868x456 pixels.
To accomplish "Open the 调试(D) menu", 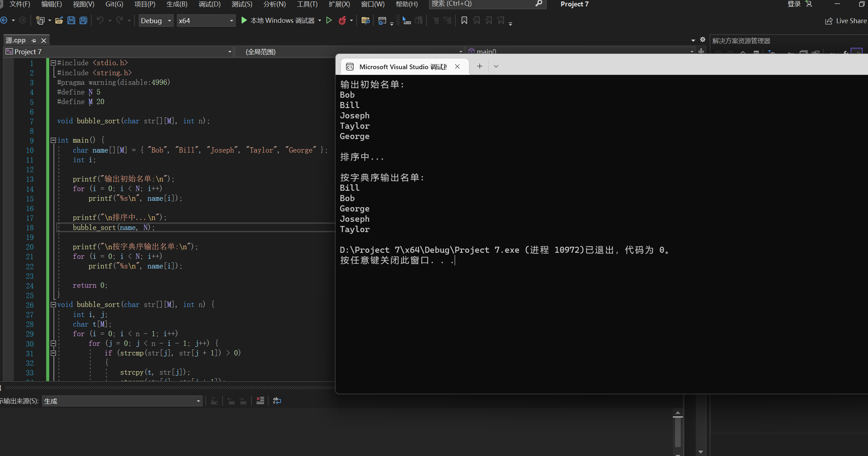I will click(x=209, y=4).
